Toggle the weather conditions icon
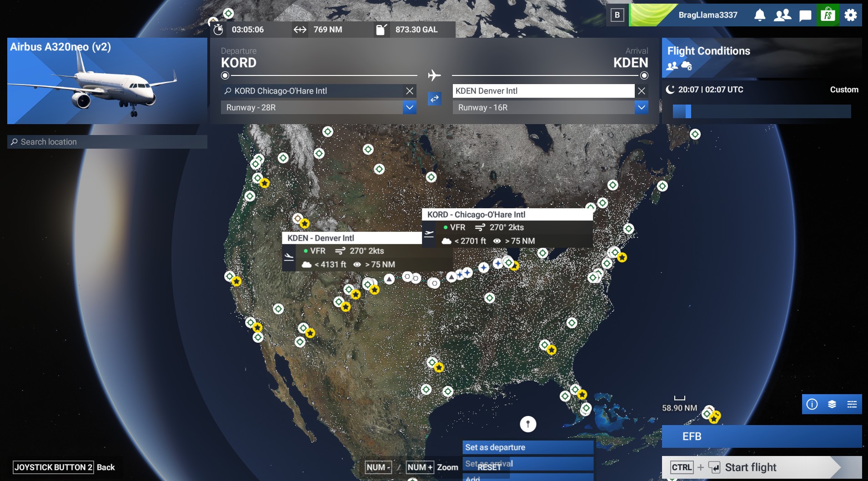The image size is (868, 481). click(x=687, y=66)
